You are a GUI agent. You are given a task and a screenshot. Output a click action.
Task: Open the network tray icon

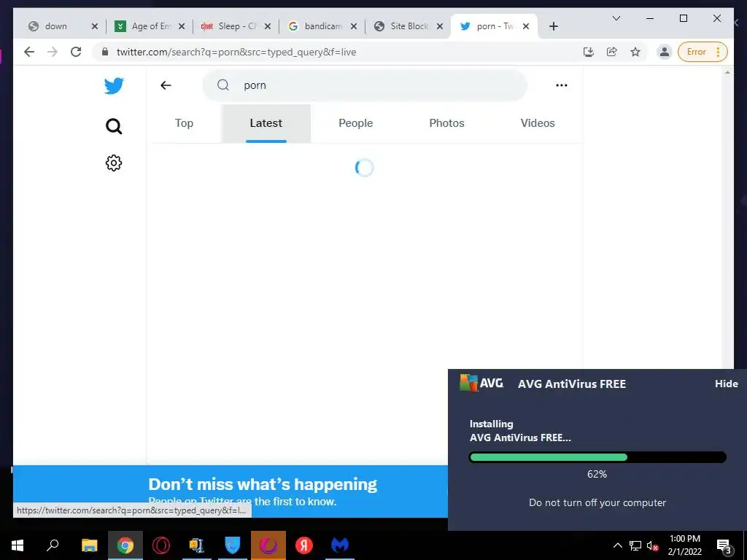coord(635,545)
